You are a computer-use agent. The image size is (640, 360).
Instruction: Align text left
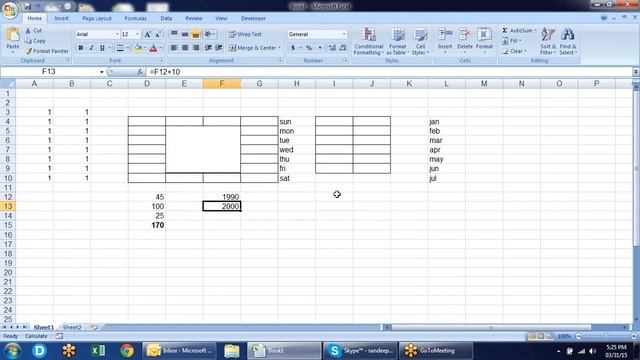coord(174,48)
